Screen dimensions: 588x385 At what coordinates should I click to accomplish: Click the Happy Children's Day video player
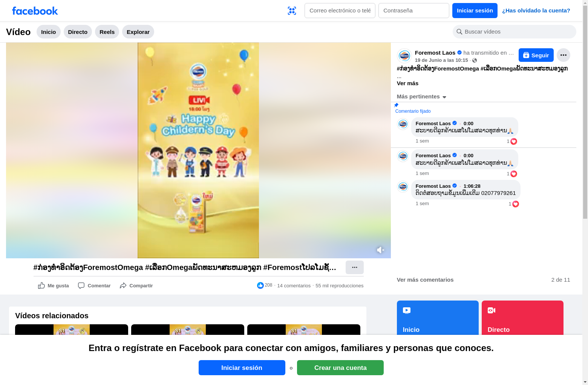(198, 150)
